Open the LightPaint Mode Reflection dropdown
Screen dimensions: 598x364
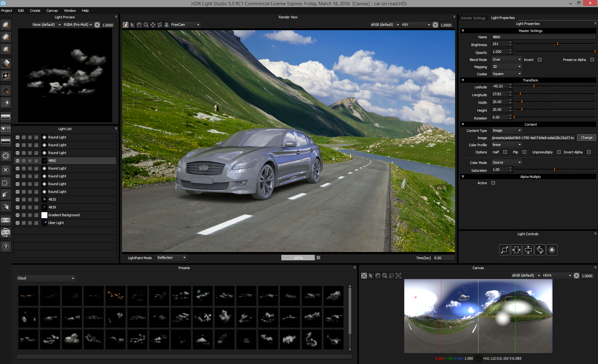(x=171, y=258)
